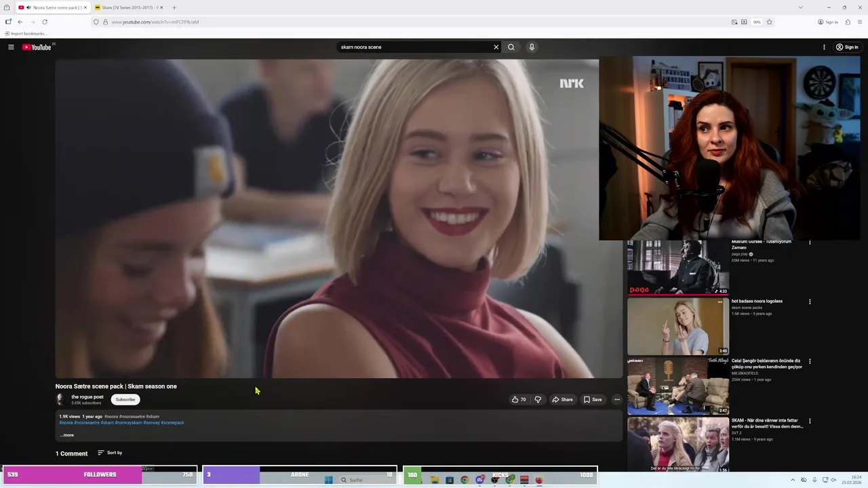The image size is (868, 488).
Task: Open YouTube settings three-dot menu
Action: (824, 47)
